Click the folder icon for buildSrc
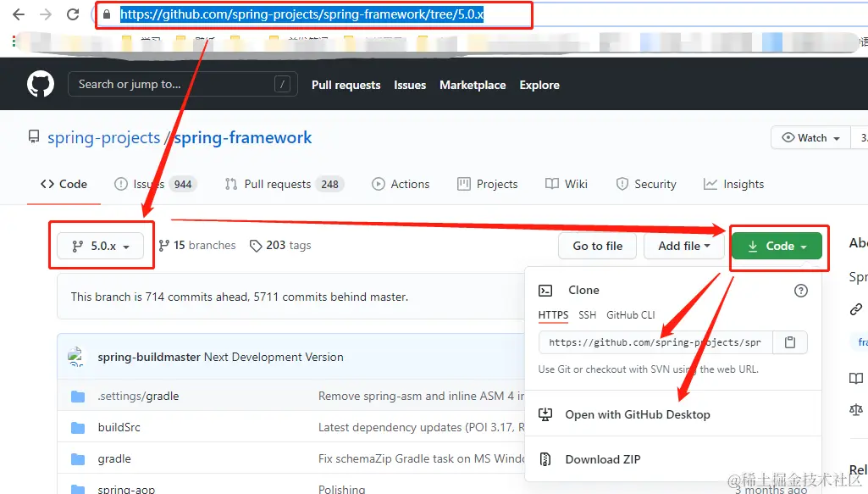The width and height of the screenshot is (868, 494). 78,428
